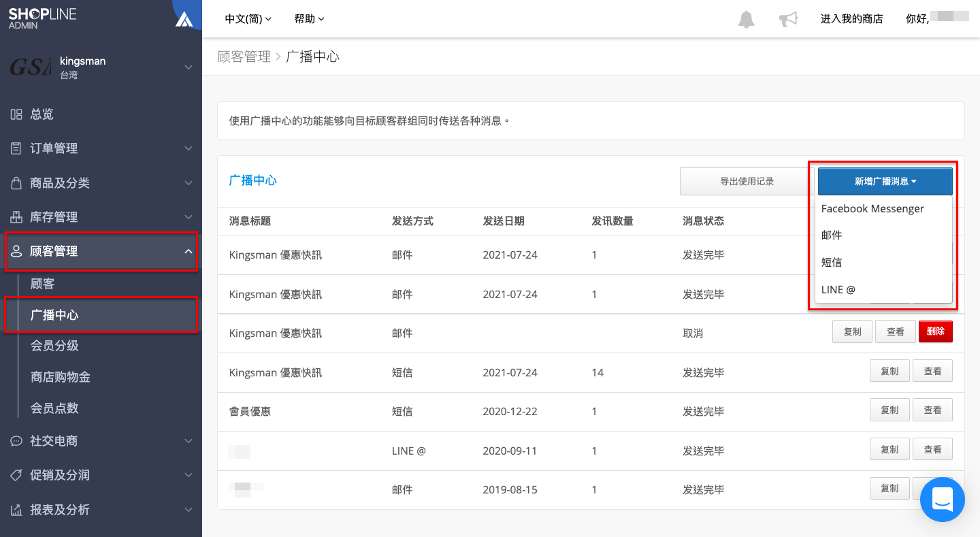The height and width of the screenshot is (537, 980).
Task: Click the 促销及分润 tag icon
Action: point(16,475)
